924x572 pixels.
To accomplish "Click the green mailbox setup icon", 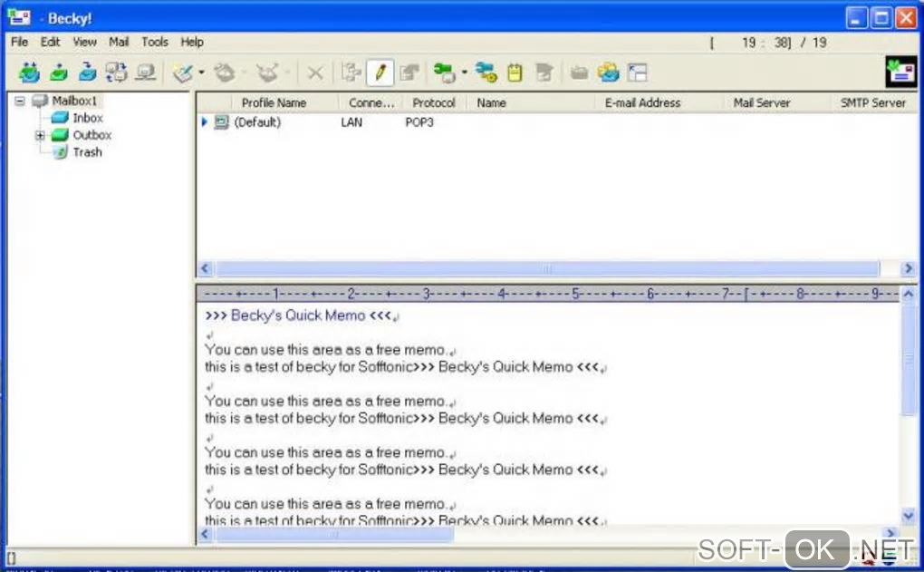I will (x=445, y=73).
